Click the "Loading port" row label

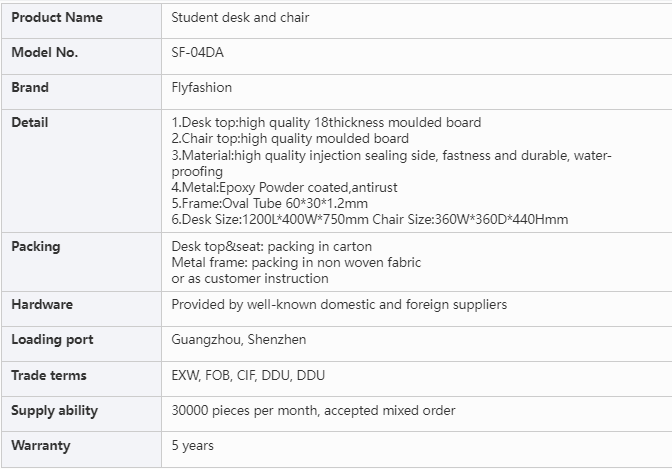(x=52, y=340)
